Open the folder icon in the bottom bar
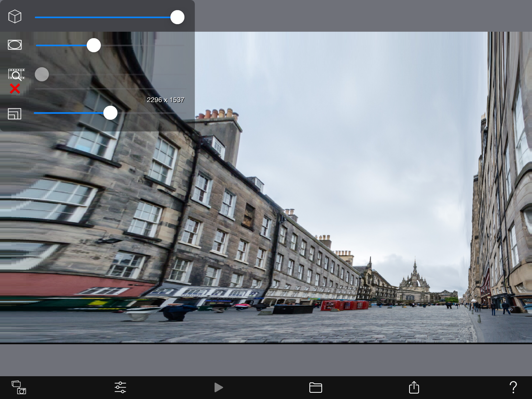This screenshot has width=532, height=399. click(x=315, y=388)
